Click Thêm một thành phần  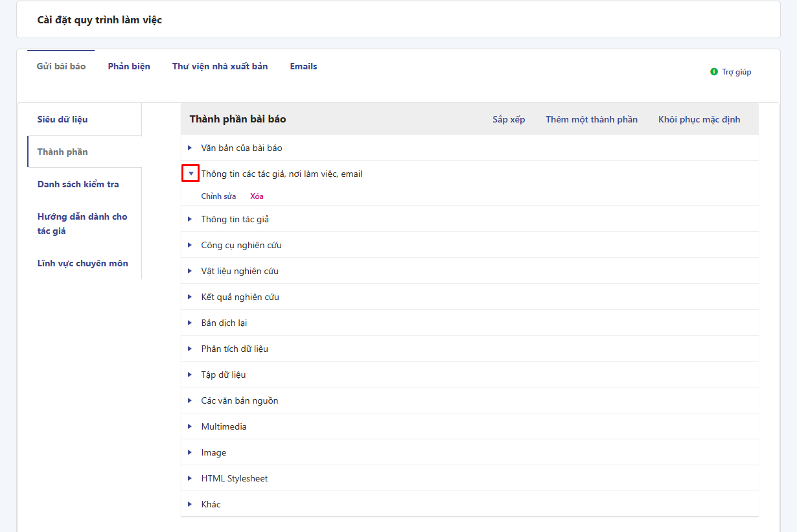pos(591,119)
